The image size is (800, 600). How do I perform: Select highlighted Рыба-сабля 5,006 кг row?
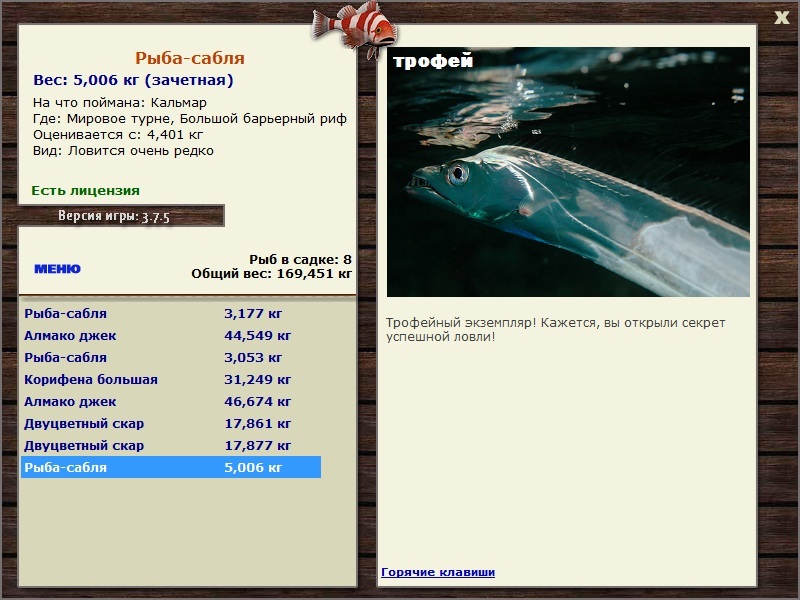point(171,467)
